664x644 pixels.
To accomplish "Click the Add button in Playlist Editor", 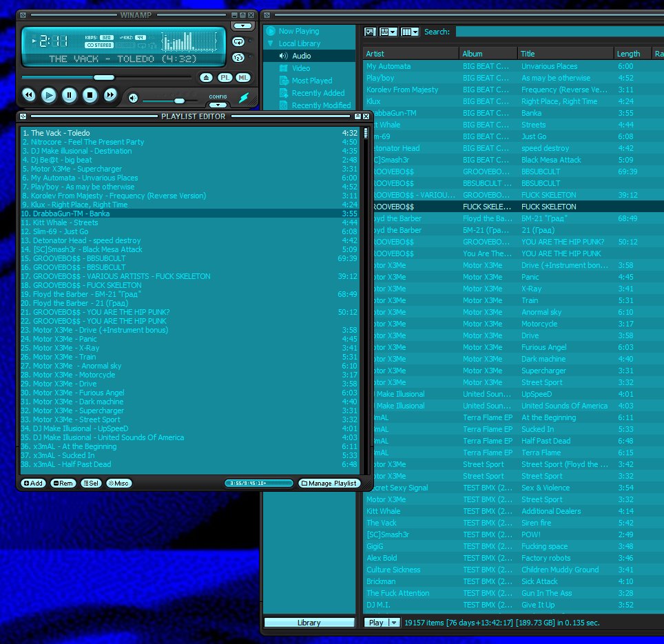I will (x=33, y=483).
